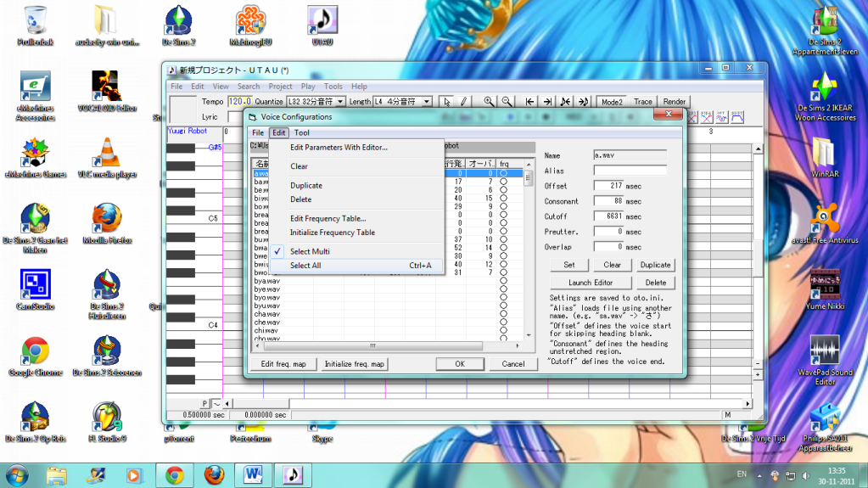
Task: Toggle the Mode2 button in toolbar
Action: (x=611, y=102)
